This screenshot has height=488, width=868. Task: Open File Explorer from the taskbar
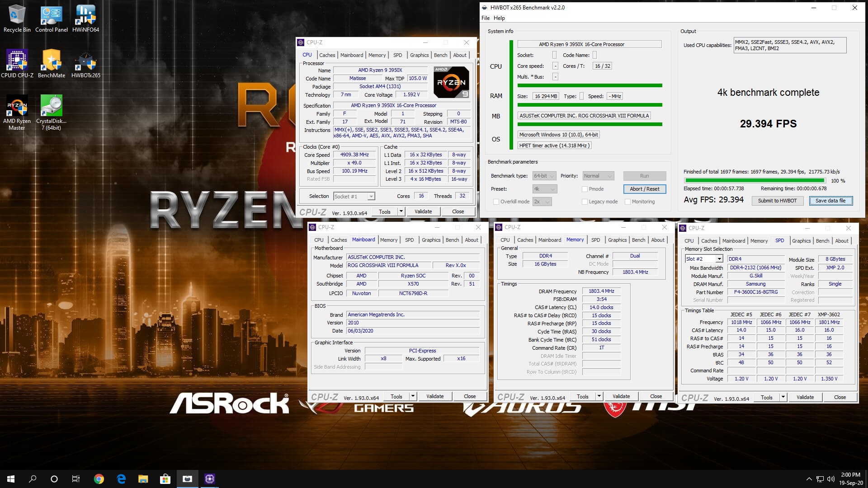click(x=143, y=479)
